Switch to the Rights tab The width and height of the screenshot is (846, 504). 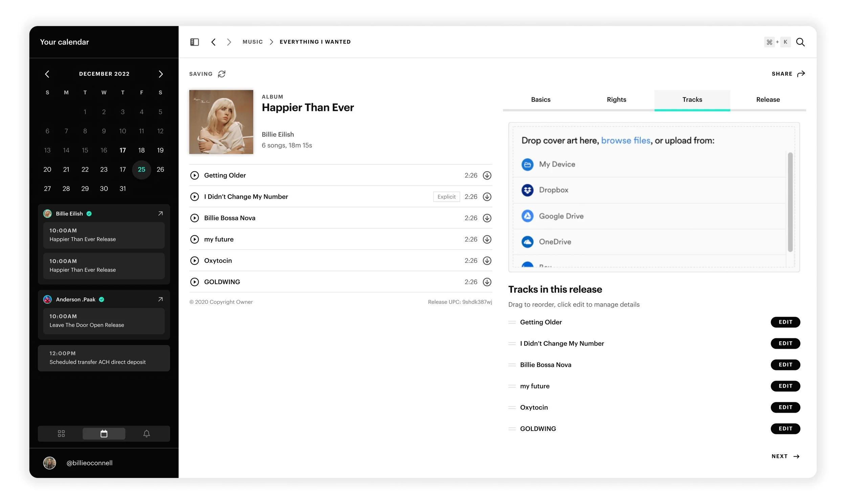(x=616, y=99)
